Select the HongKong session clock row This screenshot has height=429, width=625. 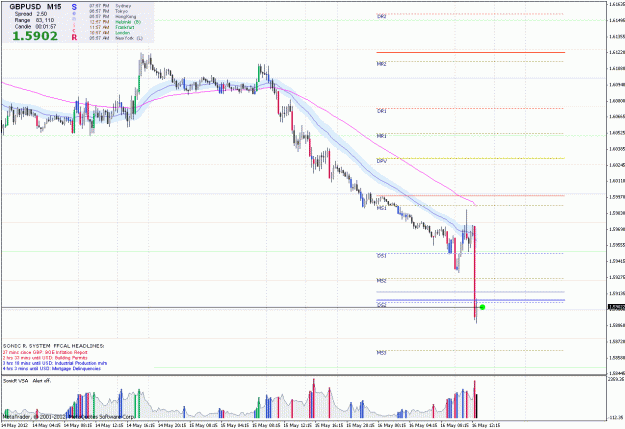(112, 17)
